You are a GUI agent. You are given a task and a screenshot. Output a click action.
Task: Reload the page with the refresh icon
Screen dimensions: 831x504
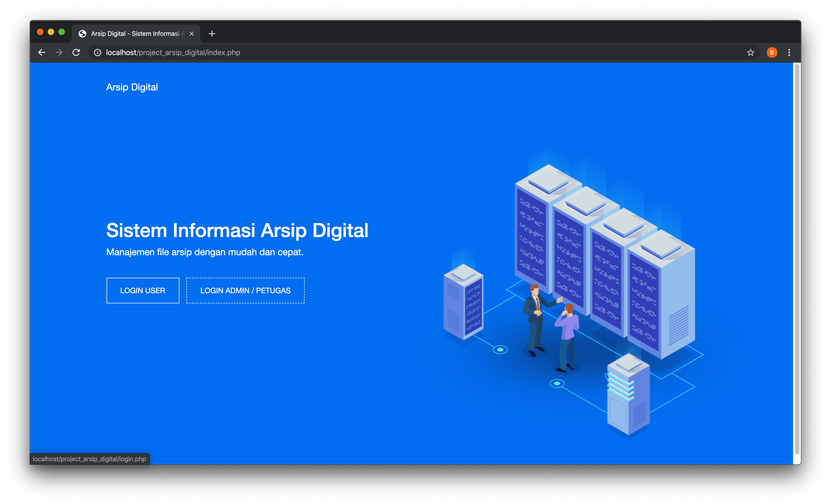tap(76, 52)
